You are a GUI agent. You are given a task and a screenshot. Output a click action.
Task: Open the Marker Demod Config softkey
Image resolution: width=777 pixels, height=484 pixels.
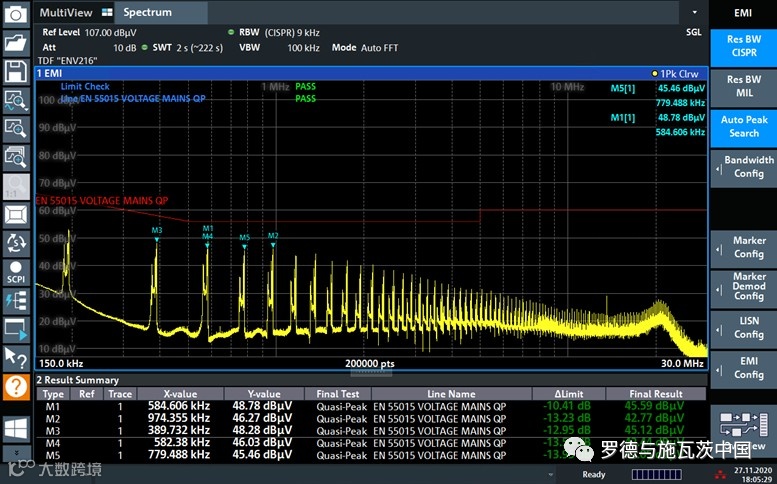743,287
